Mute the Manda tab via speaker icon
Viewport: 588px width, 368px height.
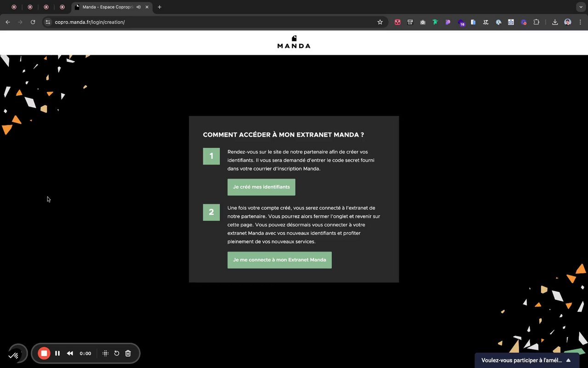pos(139,7)
